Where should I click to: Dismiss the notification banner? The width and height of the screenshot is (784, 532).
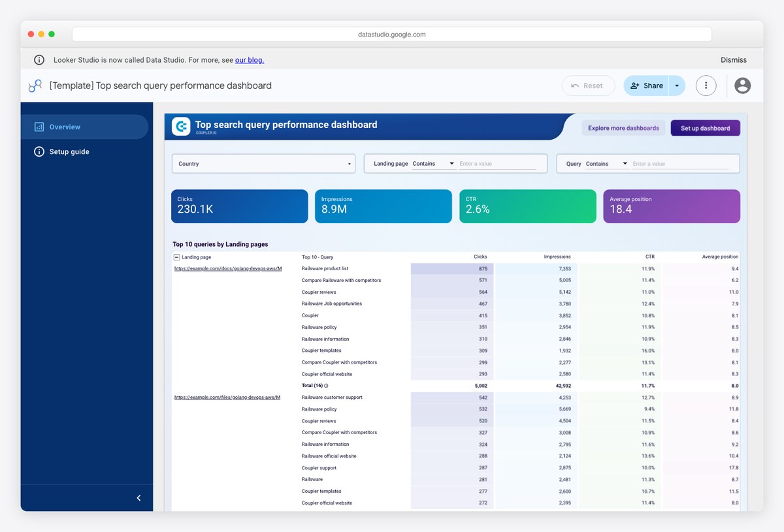coord(734,60)
